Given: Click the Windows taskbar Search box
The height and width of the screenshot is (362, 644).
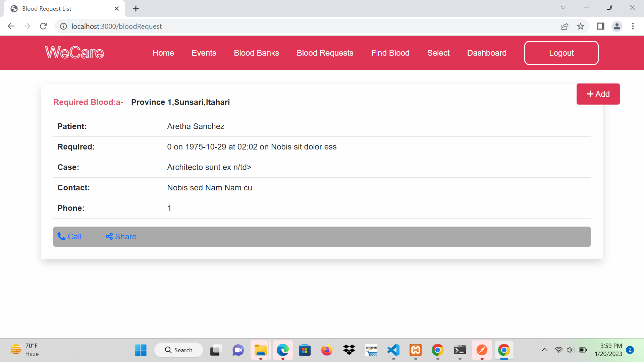Looking at the screenshot, I should click(x=179, y=350).
